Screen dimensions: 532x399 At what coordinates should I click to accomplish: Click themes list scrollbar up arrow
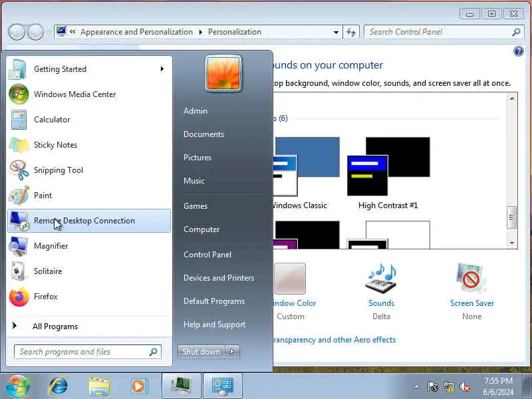pyautogui.click(x=512, y=98)
